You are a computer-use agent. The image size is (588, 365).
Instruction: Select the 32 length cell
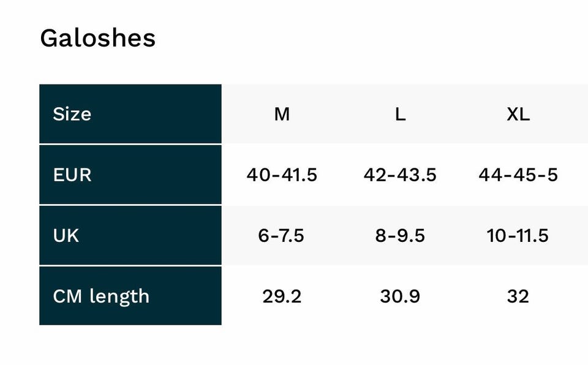(x=518, y=296)
